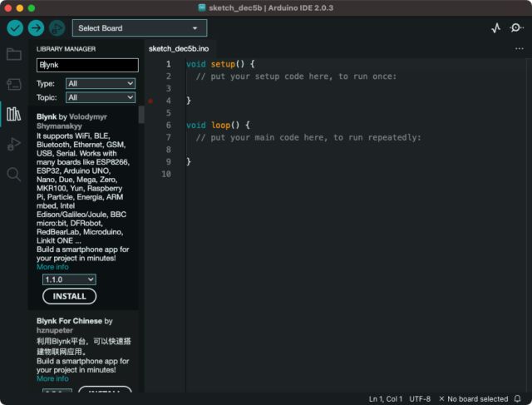Open More info link for Blynk
The width and height of the screenshot is (532, 405).
pyautogui.click(x=52, y=267)
